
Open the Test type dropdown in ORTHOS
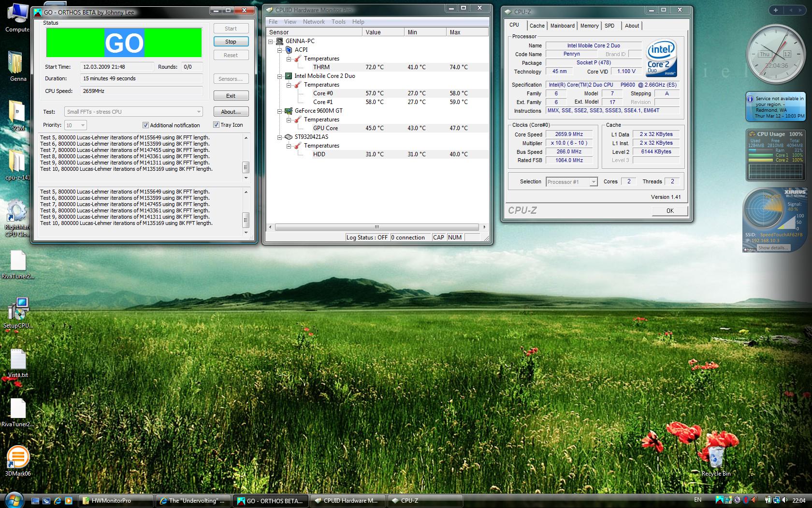[133, 112]
